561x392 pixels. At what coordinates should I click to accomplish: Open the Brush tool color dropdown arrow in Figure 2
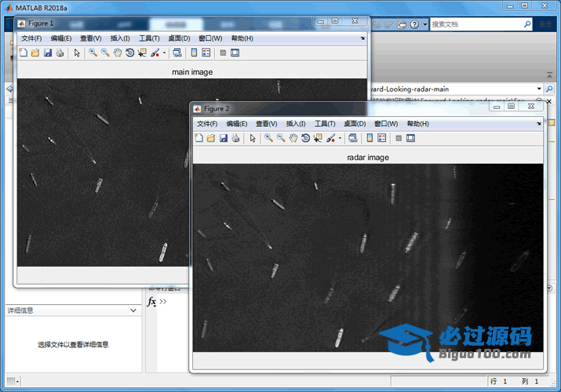340,139
